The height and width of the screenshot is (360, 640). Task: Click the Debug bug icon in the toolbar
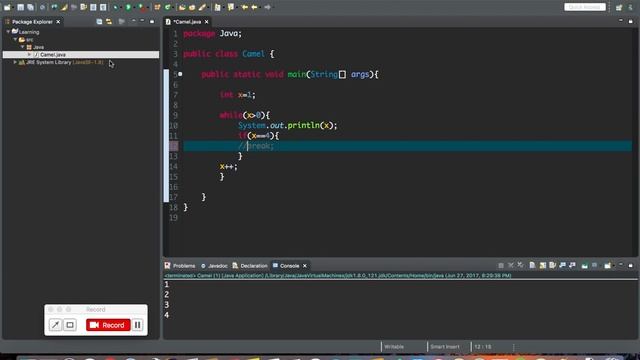click(116, 7)
